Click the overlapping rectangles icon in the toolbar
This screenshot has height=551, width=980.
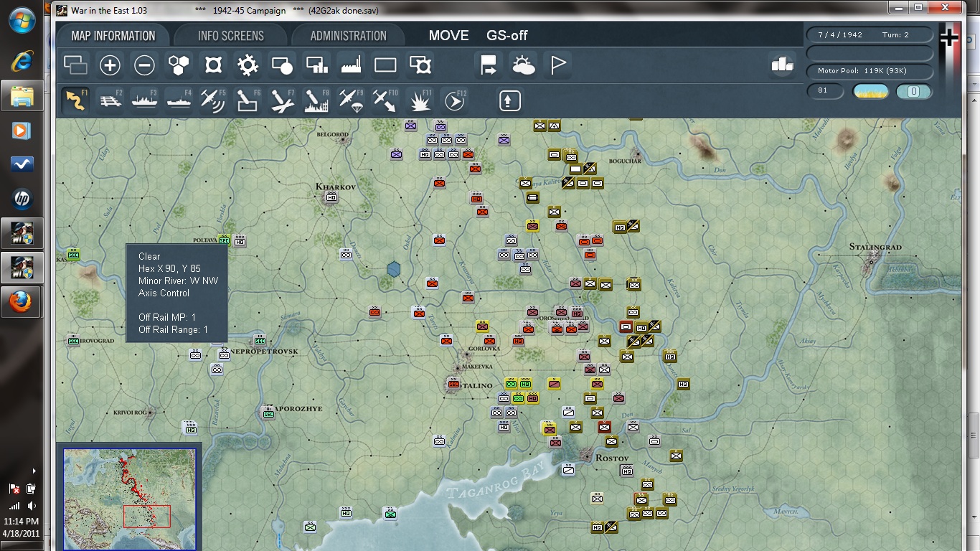point(75,66)
